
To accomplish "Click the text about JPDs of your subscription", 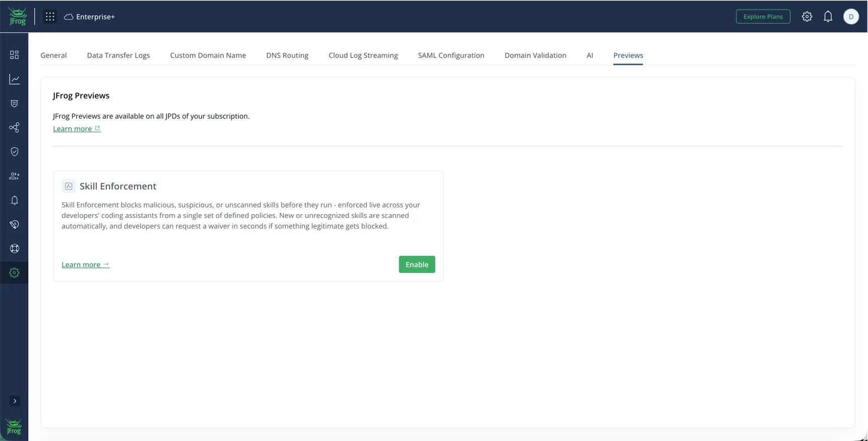I will tap(151, 116).
